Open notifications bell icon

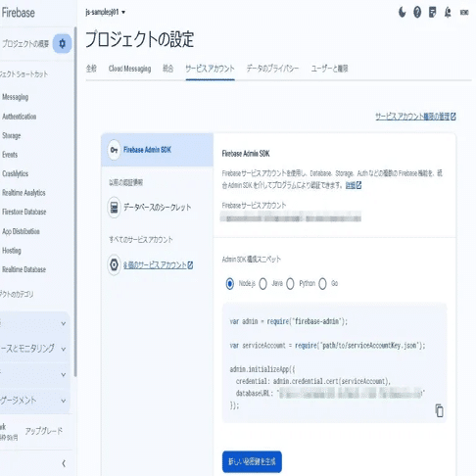(448, 13)
